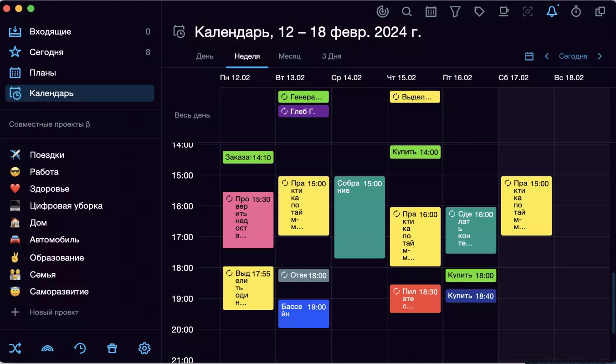Switch to the День tab
The width and height of the screenshot is (616, 364).
pos(205,56)
